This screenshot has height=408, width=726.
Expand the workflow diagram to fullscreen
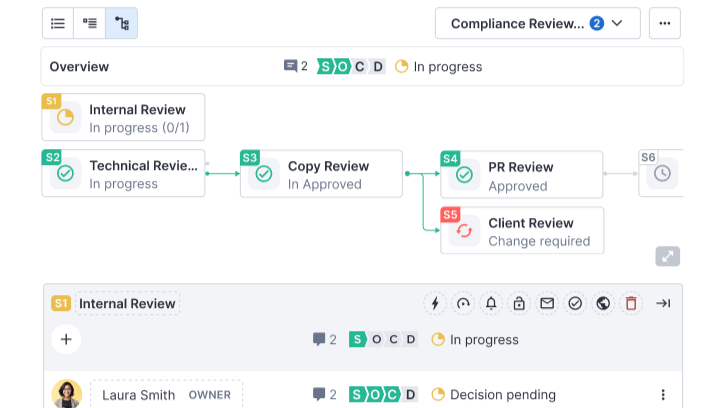667,257
